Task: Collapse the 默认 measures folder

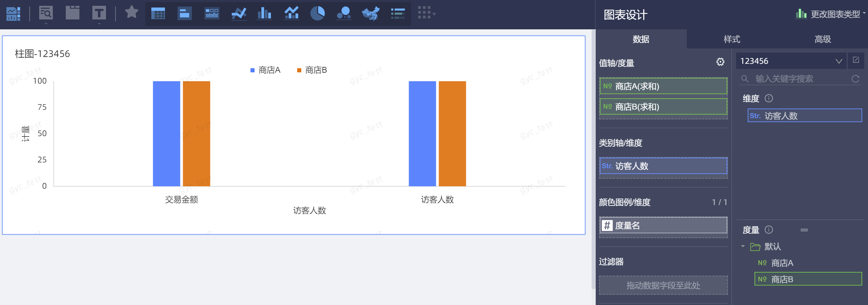Action: coord(743,246)
